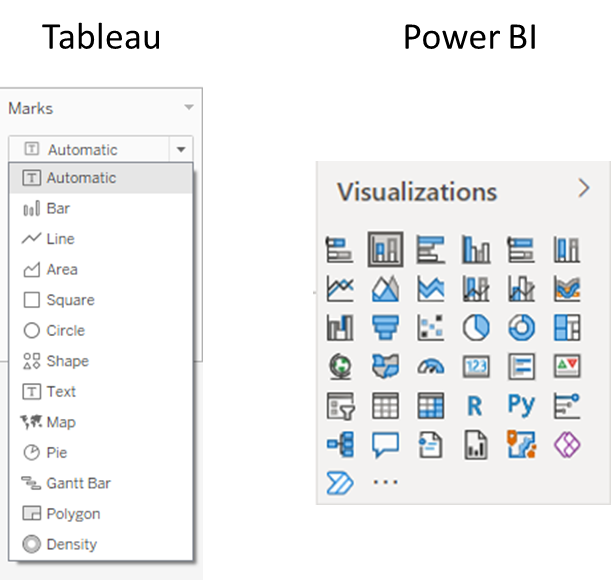Add a globe map visual
The width and height of the screenshot is (611, 580).
(x=340, y=366)
